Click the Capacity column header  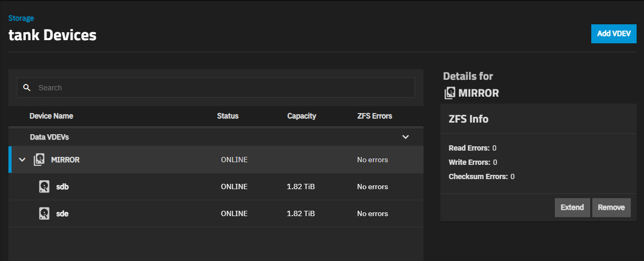(x=301, y=116)
